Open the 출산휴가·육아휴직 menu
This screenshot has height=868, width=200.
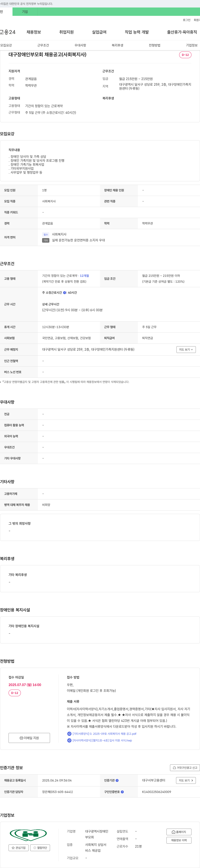(182, 32)
